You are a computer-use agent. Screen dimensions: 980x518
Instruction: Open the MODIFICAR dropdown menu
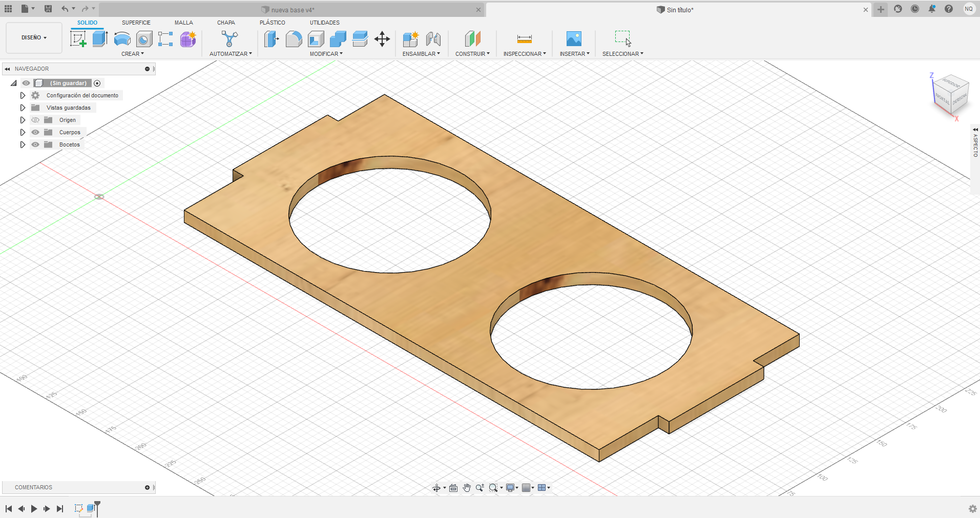[x=326, y=54]
